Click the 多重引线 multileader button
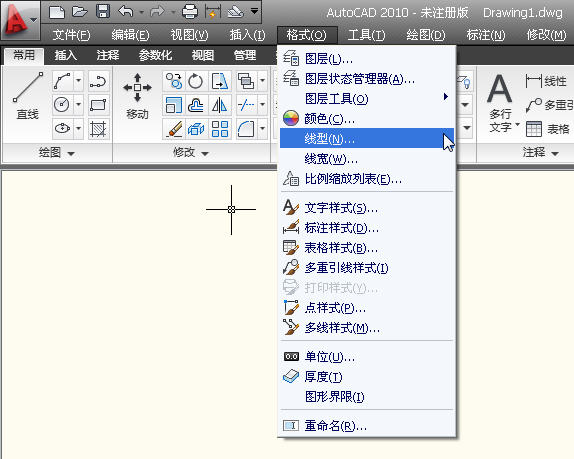The image size is (574, 459). (549, 105)
